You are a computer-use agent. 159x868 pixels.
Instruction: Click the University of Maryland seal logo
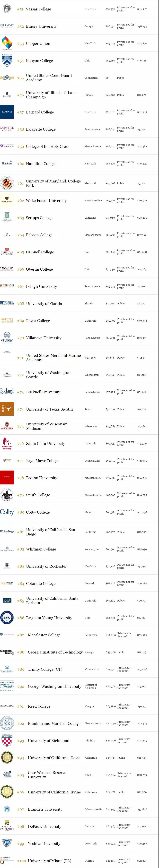click(x=7, y=183)
